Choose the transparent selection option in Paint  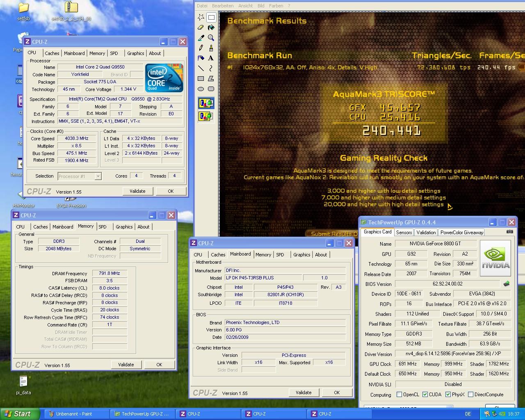pyautogui.click(x=206, y=116)
